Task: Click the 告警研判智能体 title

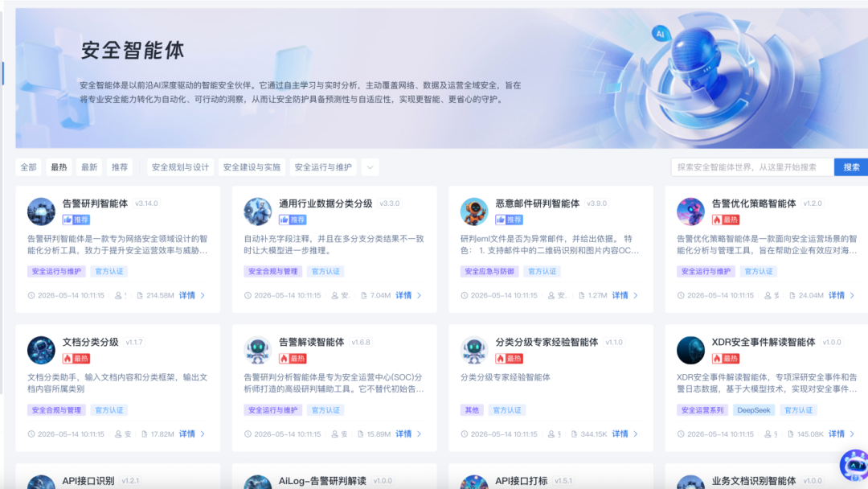Action: pyautogui.click(x=95, y=203)
